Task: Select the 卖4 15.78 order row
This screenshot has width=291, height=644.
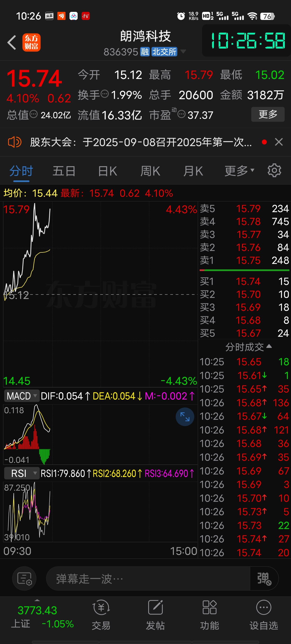Action: pos(244,222)
